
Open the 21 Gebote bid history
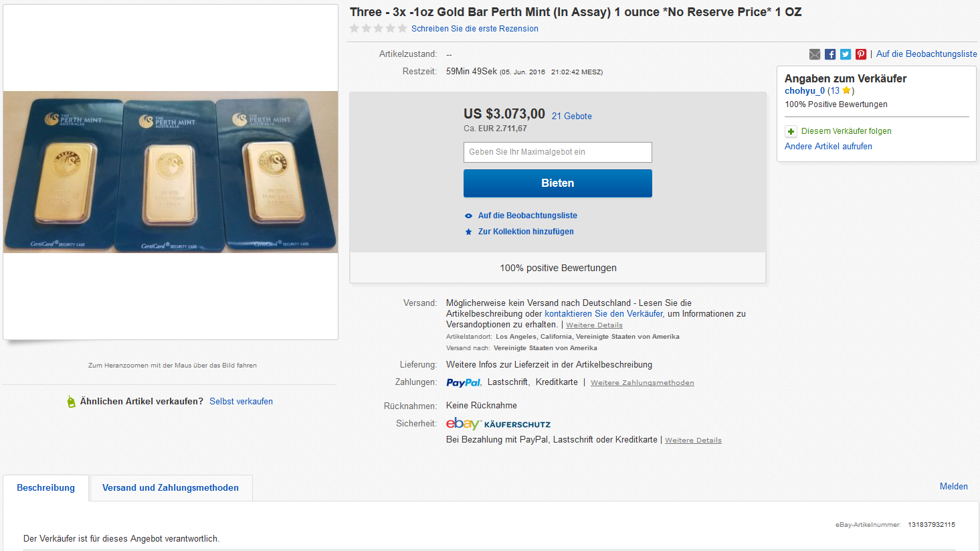click(571, 116)
